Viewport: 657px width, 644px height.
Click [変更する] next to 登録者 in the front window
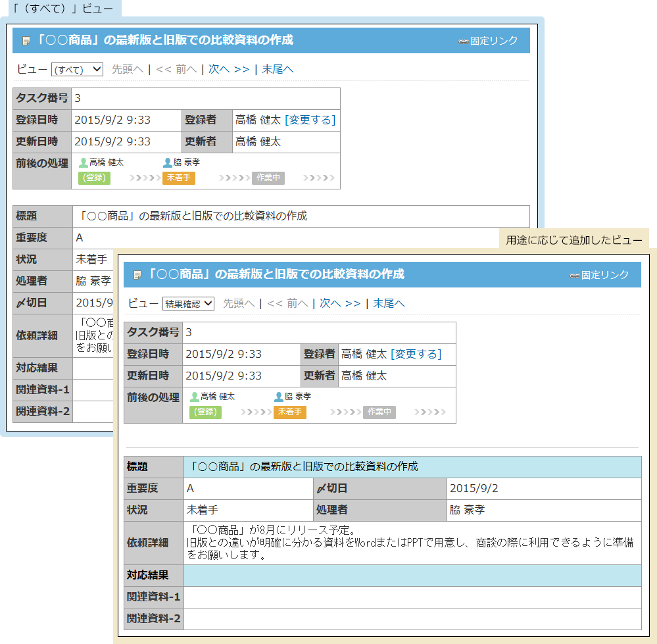click(x=416, y=354)
